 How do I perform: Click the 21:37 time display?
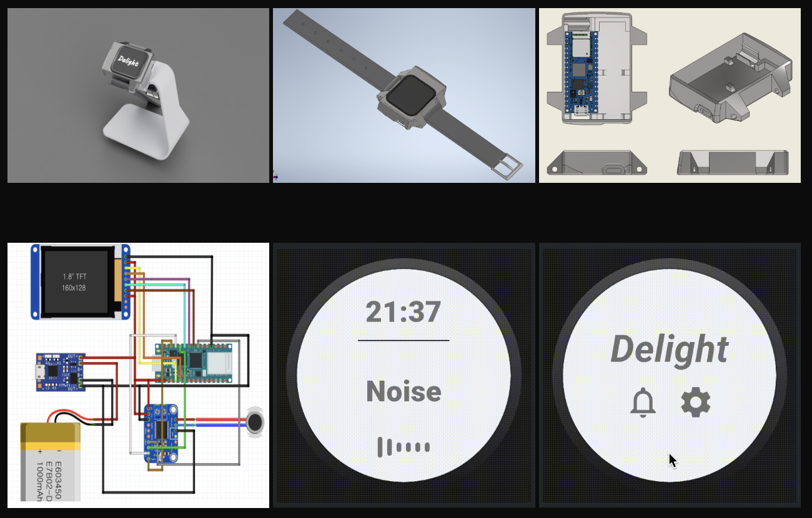click(x=404, y=311)
